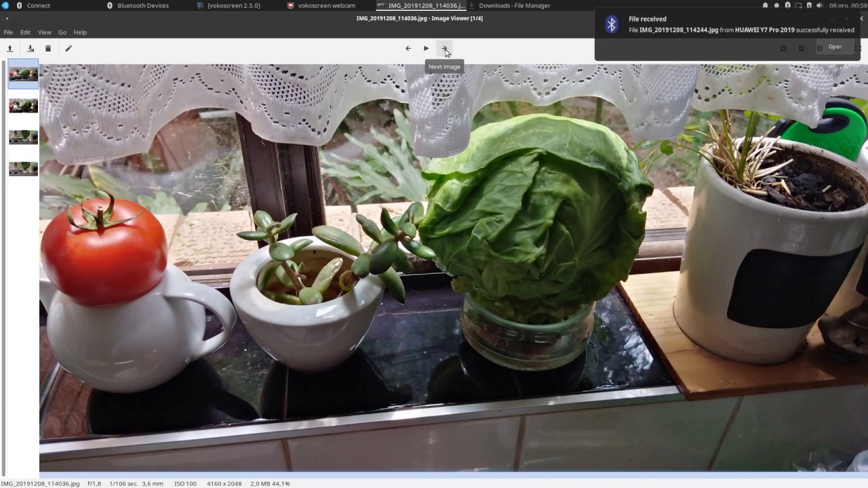
Task: Click Bluetooth icon in File received notification
Action: click(x=612, y=24)
